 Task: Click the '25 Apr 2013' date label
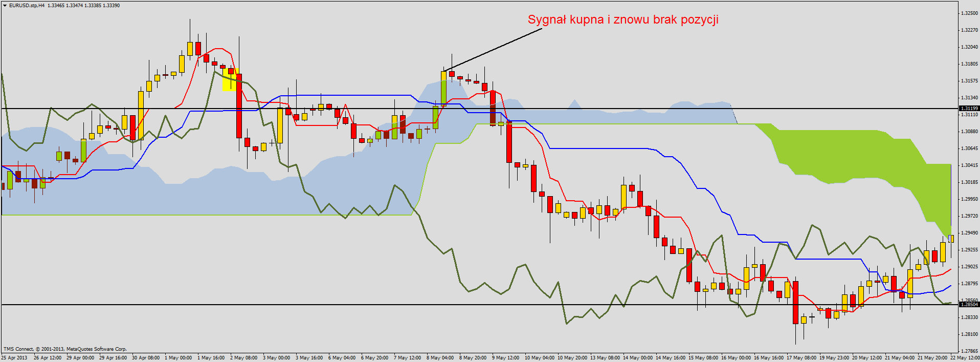coord(14,358)
